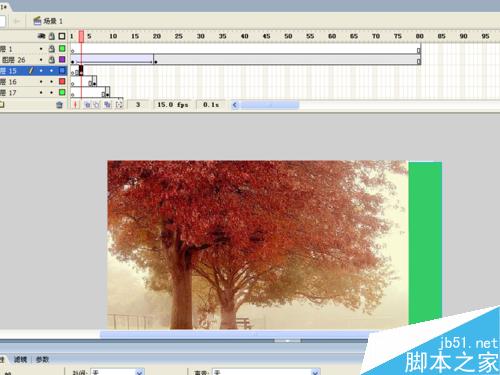This screenshot has width=500, height=375.
Task: Toggle visibility dot of layer 1
Action: coord(41,49)
